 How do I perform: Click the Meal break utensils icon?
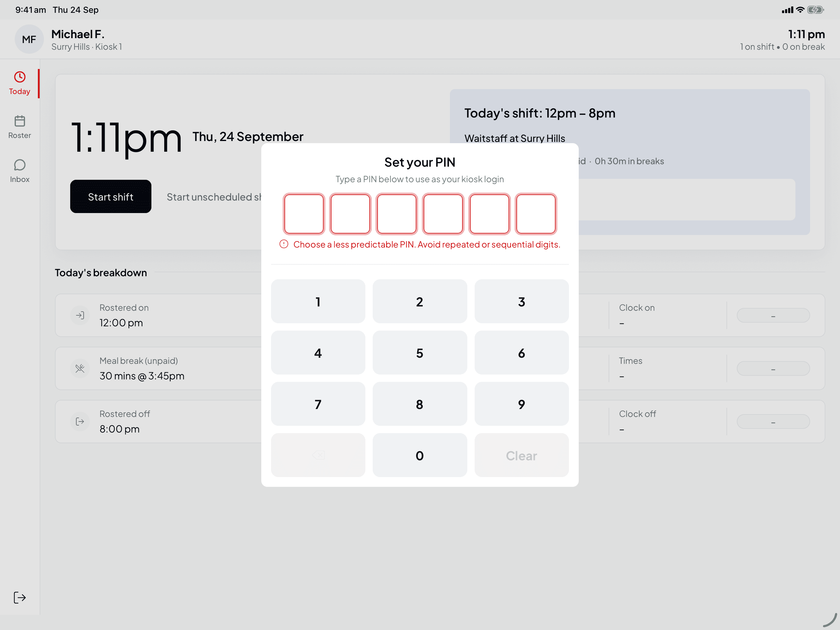(x=80, y=368)
